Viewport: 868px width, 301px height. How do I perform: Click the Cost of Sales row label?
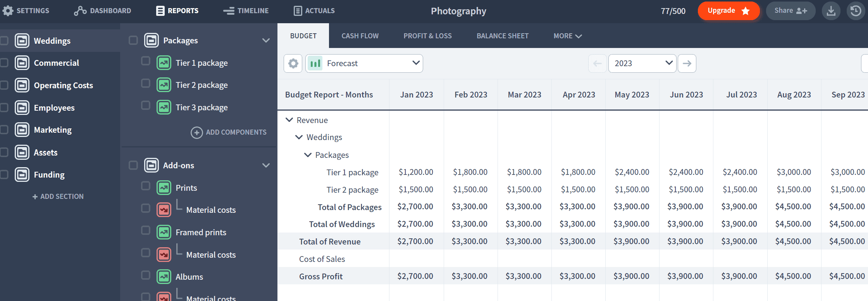(x=322, y=259)
